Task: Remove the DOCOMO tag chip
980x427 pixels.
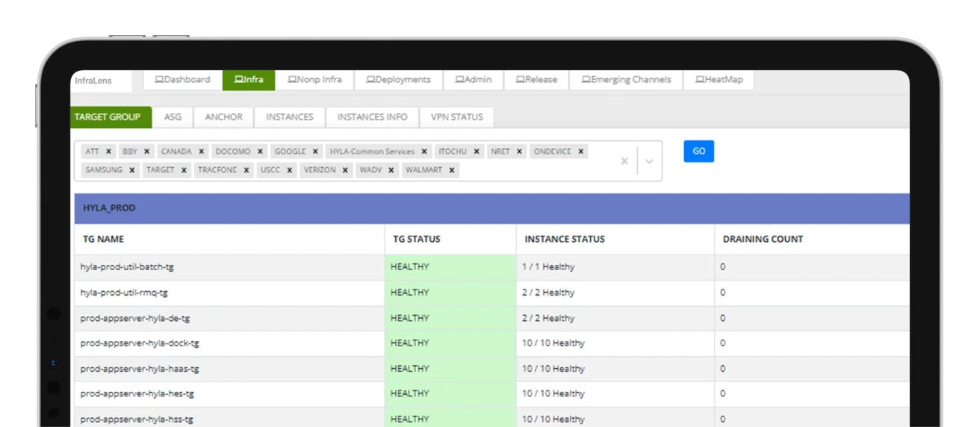Action: pos(260,152)
